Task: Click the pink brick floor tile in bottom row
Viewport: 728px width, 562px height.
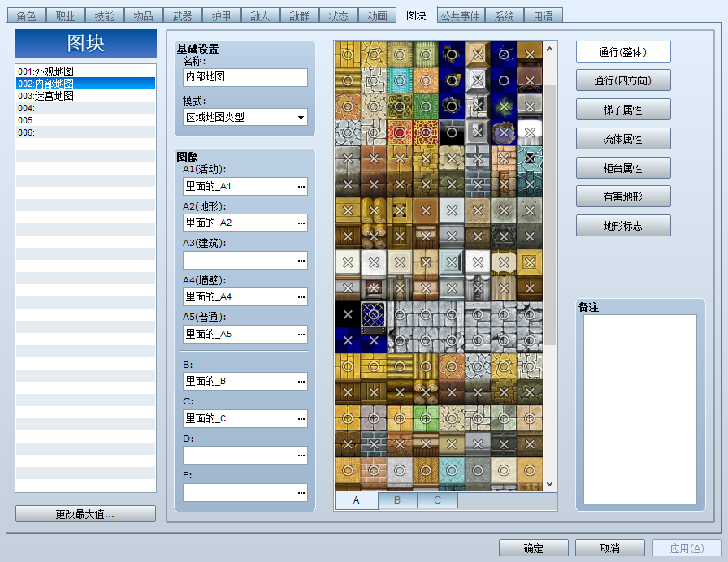Action: [373, 470]
